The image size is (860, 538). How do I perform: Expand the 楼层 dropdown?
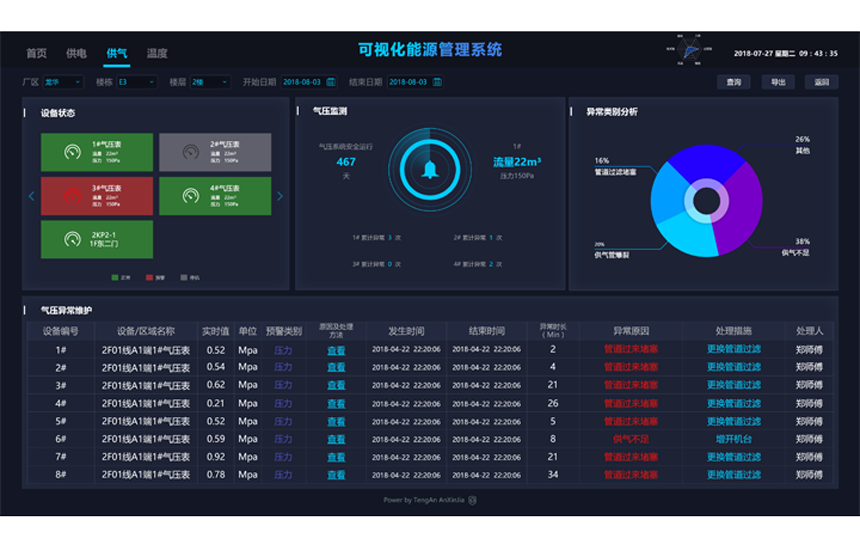[211, 82]
